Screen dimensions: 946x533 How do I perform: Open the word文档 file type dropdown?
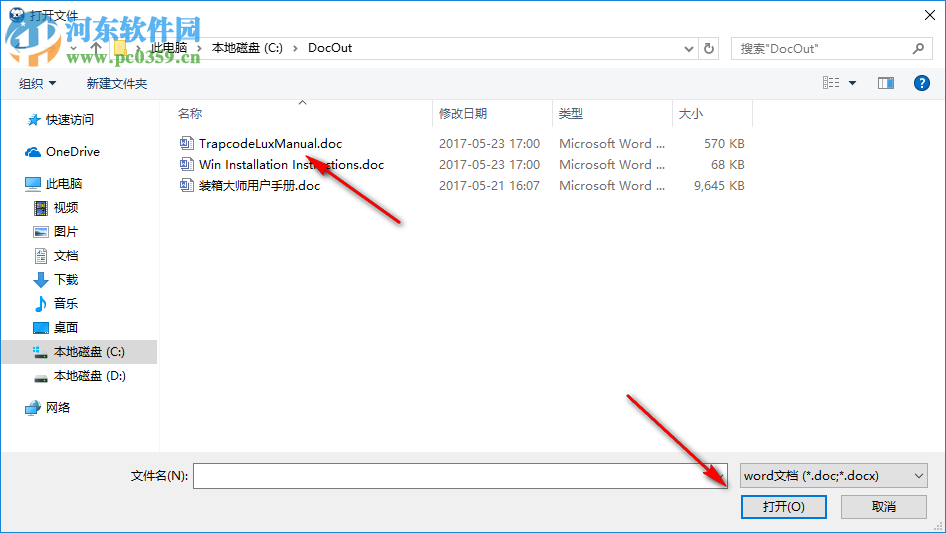(834, 476)
